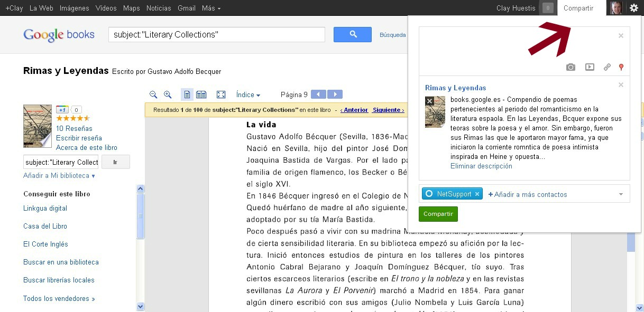
Task: Open 10 Reseñas link
Action: (74, 128)
